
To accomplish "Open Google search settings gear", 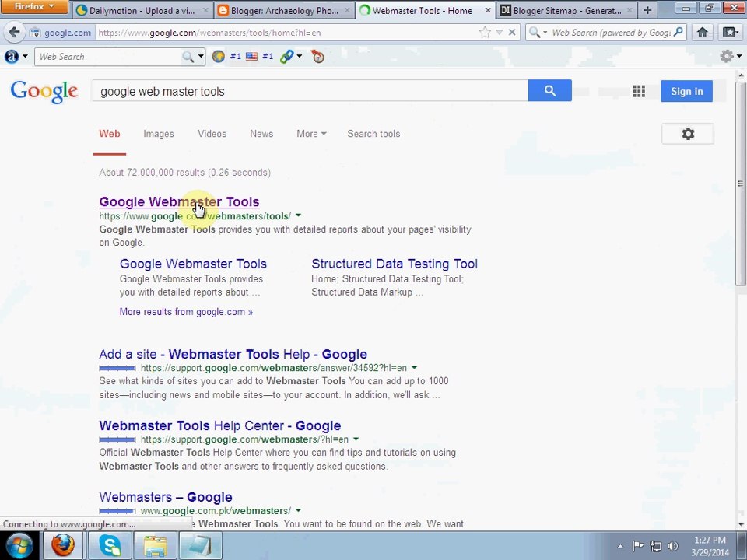I will click(687, 134).
